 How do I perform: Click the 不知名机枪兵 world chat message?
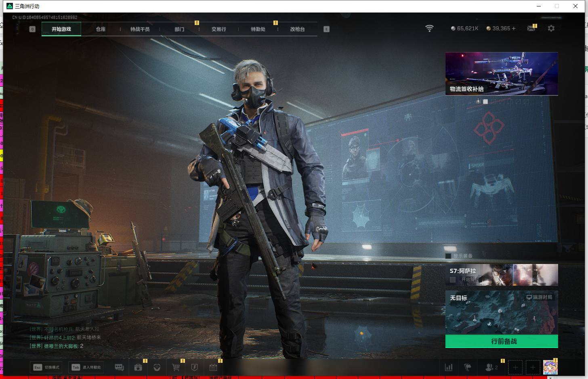point(64,329)
